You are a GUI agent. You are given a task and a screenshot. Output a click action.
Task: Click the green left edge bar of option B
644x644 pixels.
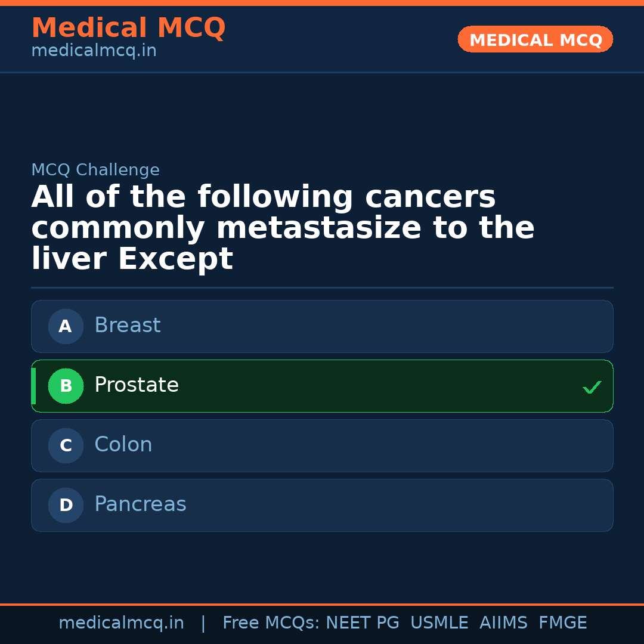click(33, 386)
